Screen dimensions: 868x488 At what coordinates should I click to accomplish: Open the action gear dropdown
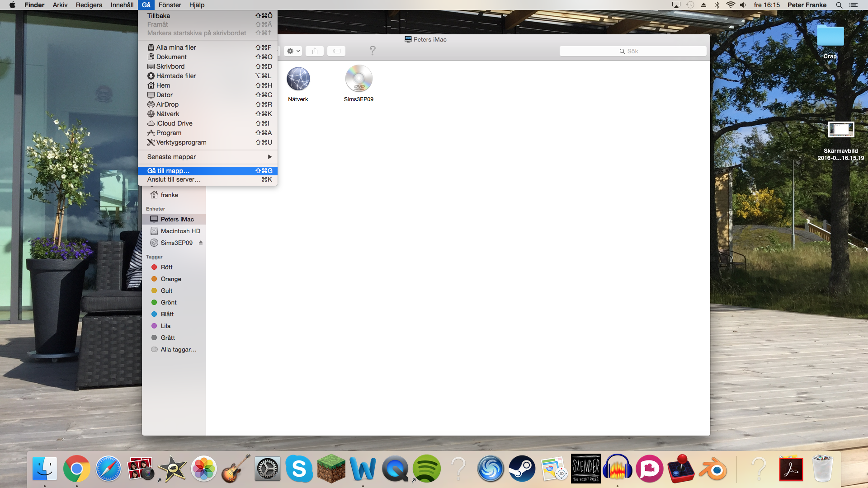point(293,51)
